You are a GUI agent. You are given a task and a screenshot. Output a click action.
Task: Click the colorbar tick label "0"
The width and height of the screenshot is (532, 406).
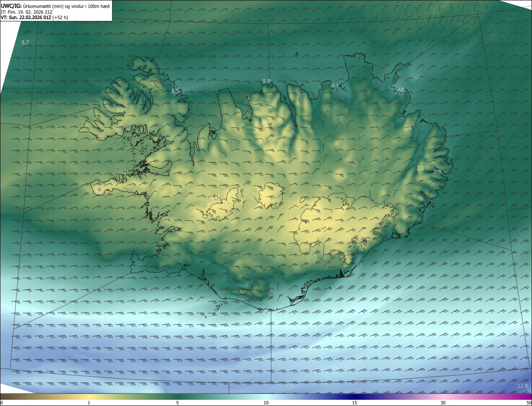pyautogui.click(x=2, y=403)
